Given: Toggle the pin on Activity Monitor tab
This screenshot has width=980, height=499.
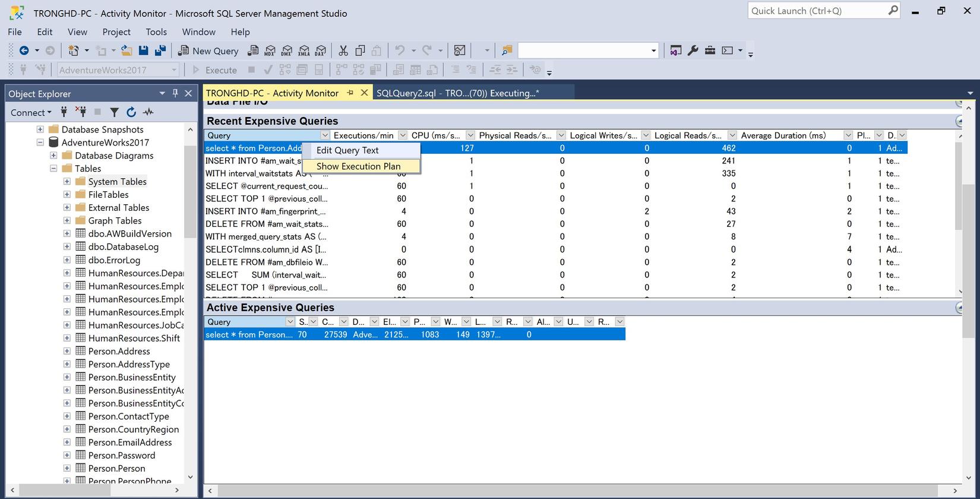Looking at the screenshot, I should [350, 93].
